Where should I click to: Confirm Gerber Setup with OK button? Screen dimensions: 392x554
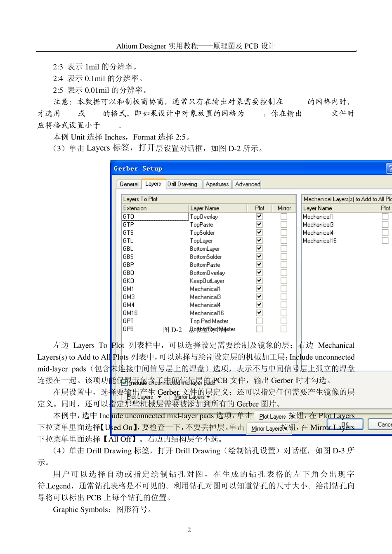click(345, 424)
